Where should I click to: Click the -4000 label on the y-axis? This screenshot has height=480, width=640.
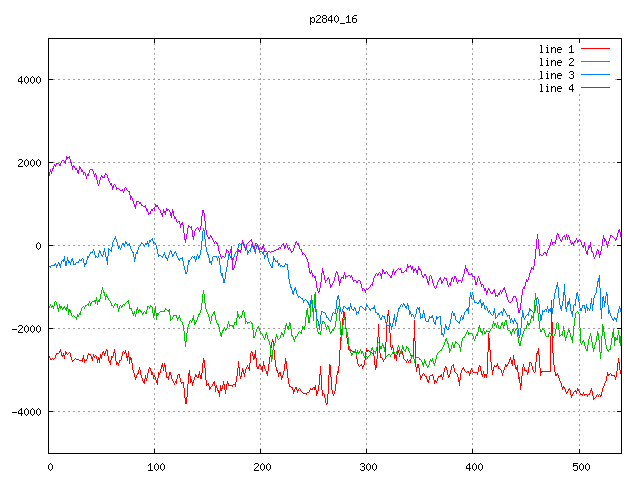(x=24, y=412)
